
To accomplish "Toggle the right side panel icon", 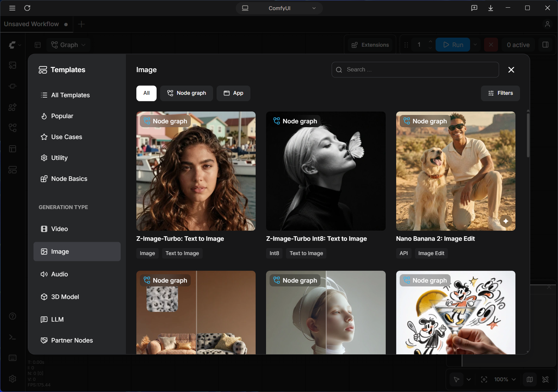I will tap(545, 45).
